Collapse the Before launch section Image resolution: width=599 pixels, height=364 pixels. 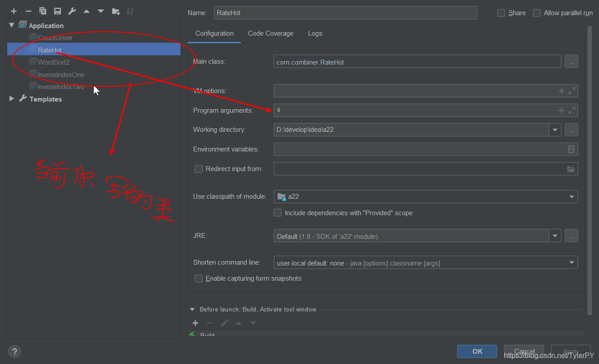tap(192, 309)
